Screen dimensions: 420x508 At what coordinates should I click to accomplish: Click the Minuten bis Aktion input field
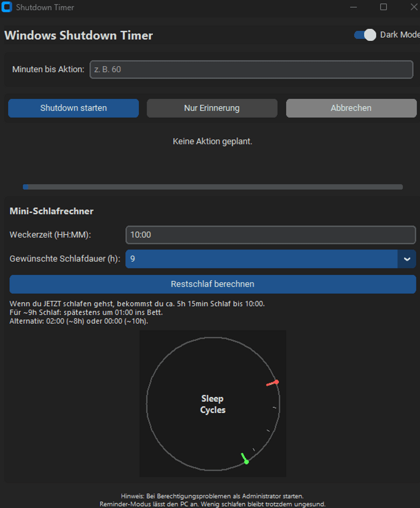251,69
